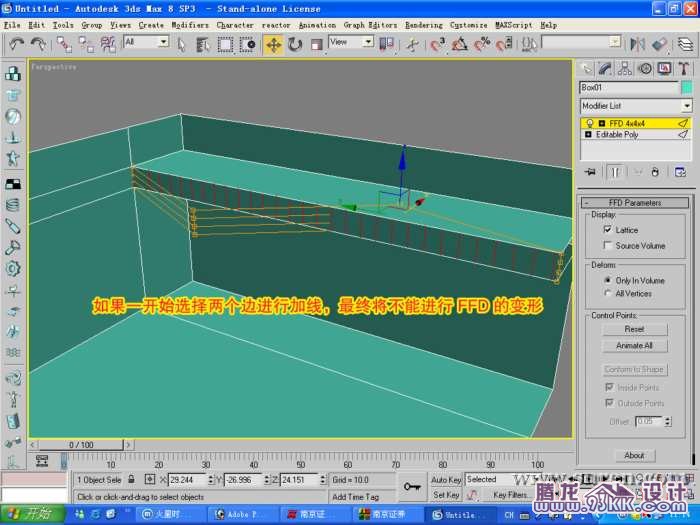Open the Customize menu
700x525 pixels.
(468, 25)
